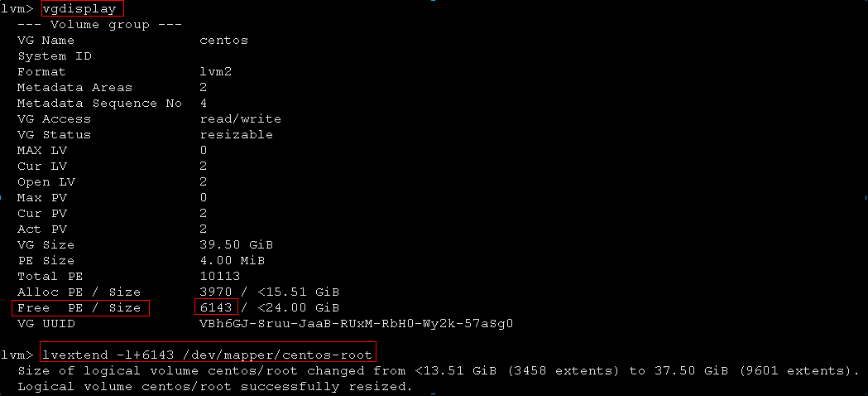
Task: Click the Free PE / Size label
Action: click(x=79, y=308)
